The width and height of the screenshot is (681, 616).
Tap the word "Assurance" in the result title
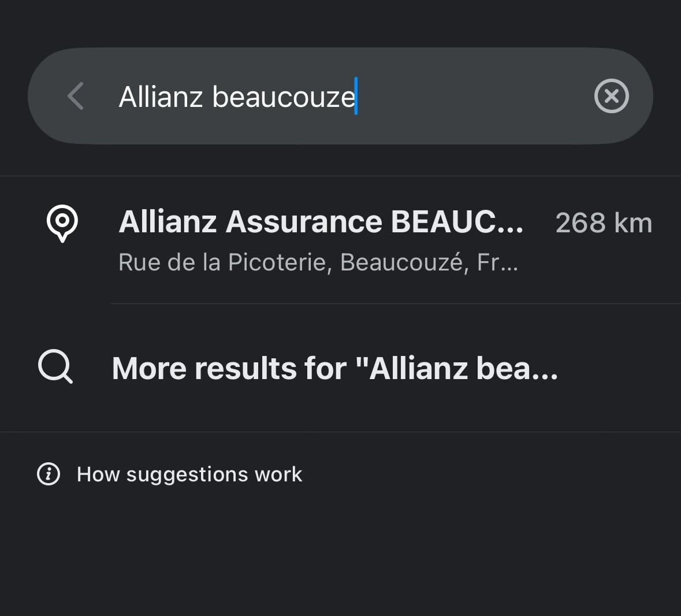(x=304, y=222)
